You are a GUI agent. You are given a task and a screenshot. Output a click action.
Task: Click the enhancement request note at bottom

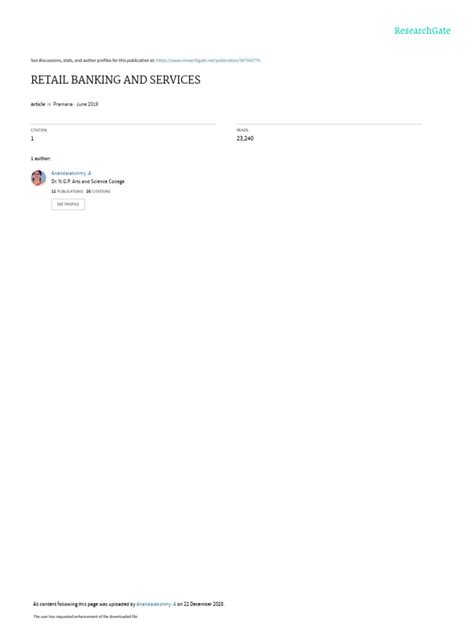(x=85, y=616)
